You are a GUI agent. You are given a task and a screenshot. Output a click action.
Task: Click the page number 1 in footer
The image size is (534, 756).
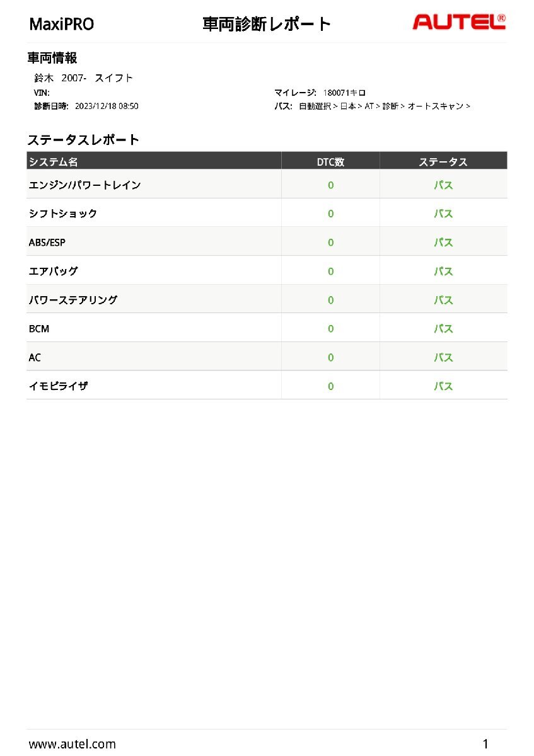[x=485, y=744]
